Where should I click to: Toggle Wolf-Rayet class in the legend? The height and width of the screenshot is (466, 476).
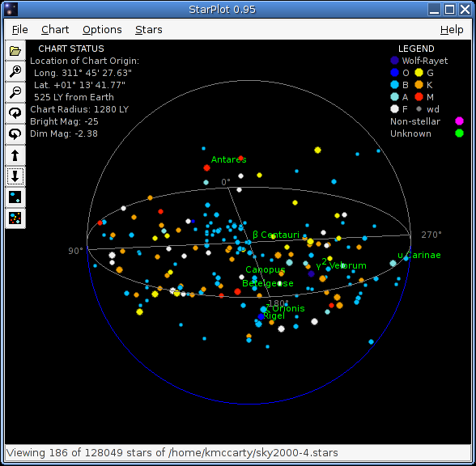pyautogui.click(x=394, y=61)
